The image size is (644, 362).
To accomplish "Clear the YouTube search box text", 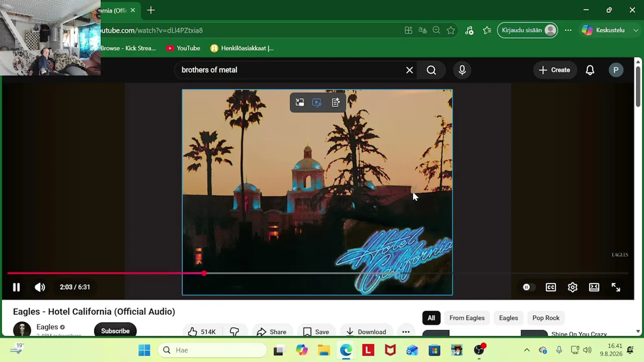I will pyautogui.click(x=410, y=70).
